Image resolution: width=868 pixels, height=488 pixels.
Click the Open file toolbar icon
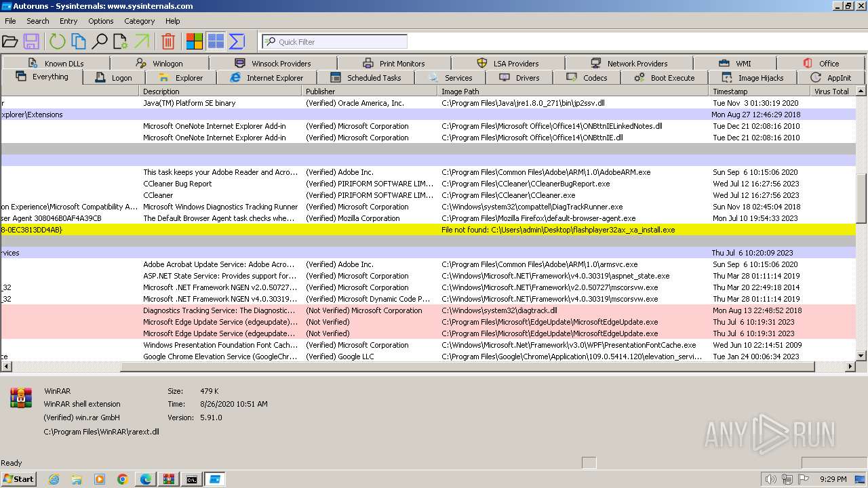tap(10, 42)
